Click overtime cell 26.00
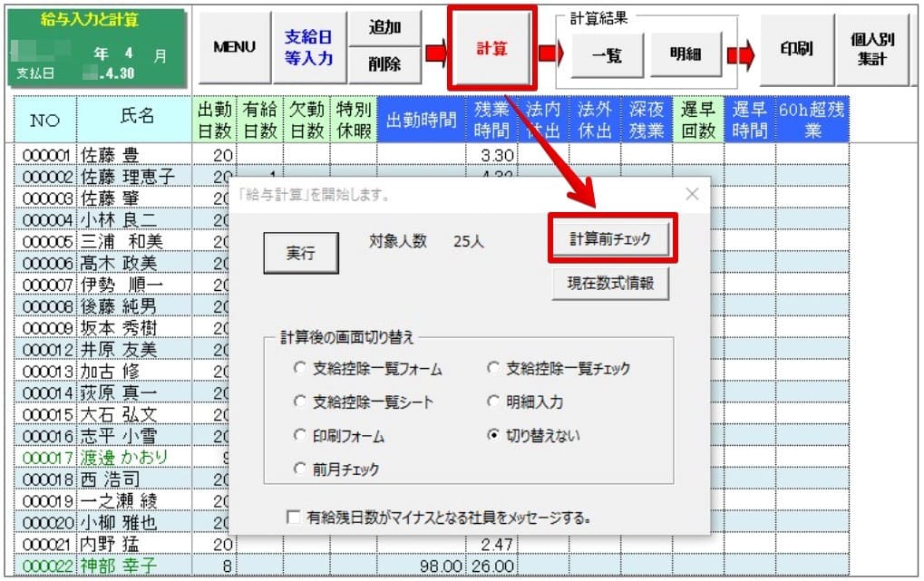The image size is (924, 581). click(x=491, y=566)
